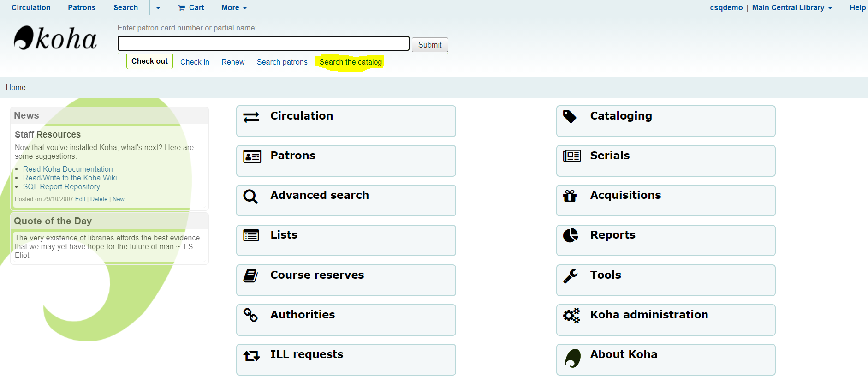Expand the More menu
The height and width of the screenshot is (377, 868).
point(234,7)
